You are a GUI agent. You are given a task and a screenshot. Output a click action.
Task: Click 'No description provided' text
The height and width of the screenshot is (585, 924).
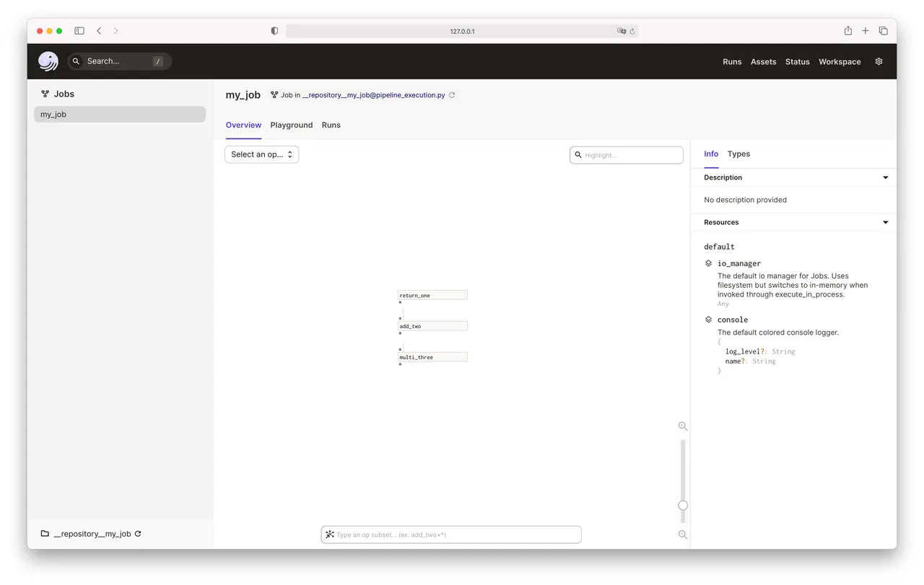[x=745, y=200]
